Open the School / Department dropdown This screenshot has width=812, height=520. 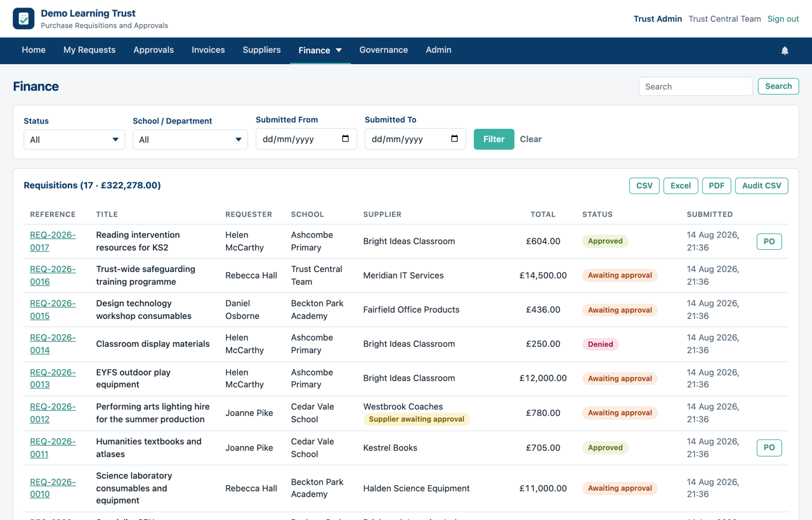(190, 140)
